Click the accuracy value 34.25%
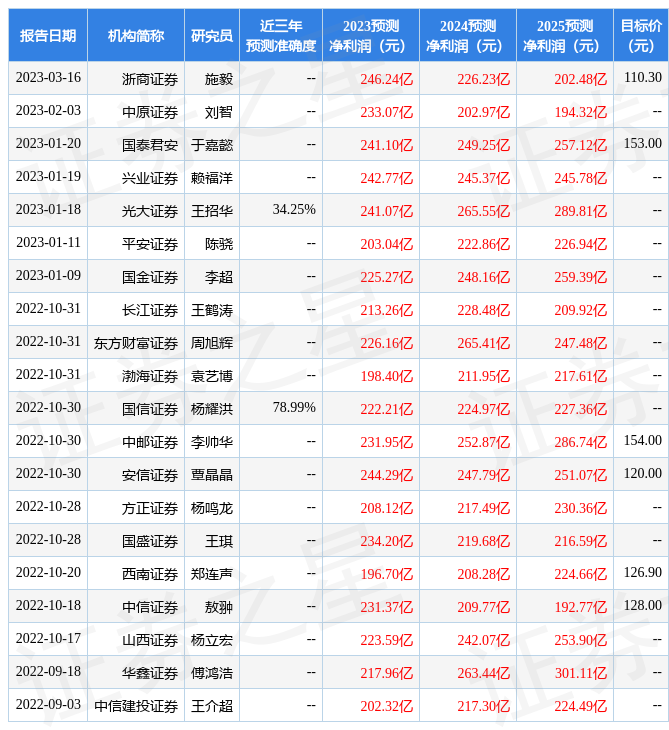Viewport: 669px width, 730px height. click(x=294, y=210)
